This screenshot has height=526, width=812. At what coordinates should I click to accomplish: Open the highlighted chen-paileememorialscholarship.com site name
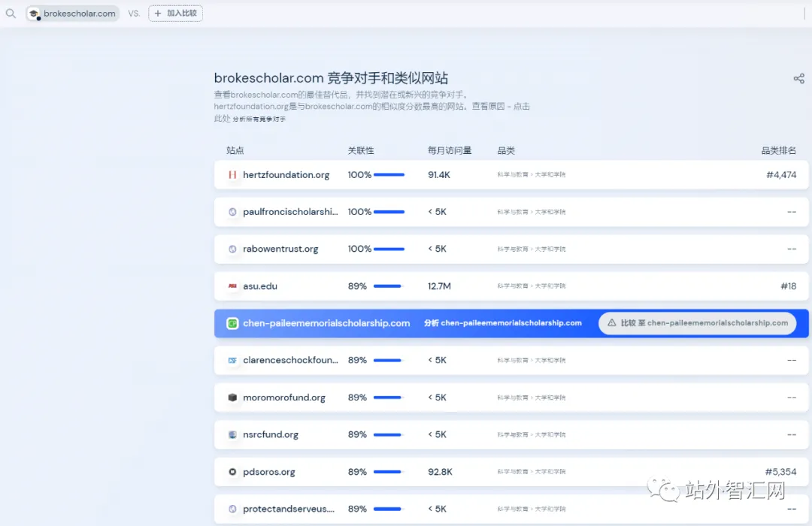click(x=326, y=323)
